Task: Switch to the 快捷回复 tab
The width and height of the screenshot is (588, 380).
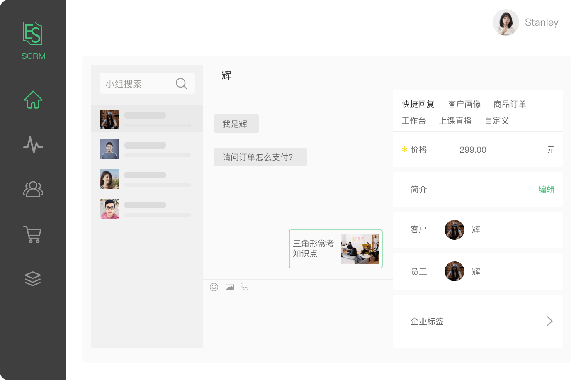Action: tap(418, 104)
